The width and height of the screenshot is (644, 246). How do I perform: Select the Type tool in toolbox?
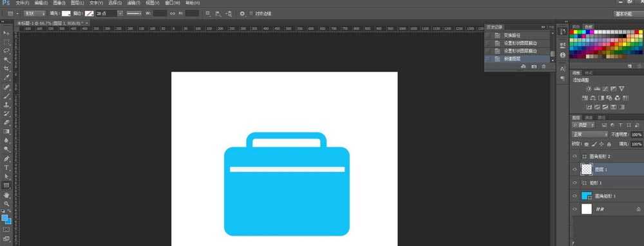click(6, 167)
